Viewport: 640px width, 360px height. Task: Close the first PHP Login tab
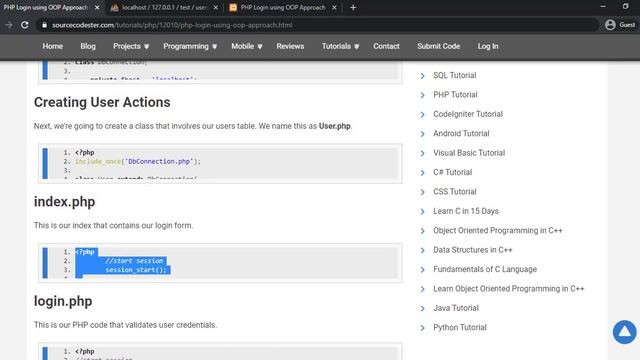pyautogui.click(x=97, y=7)
